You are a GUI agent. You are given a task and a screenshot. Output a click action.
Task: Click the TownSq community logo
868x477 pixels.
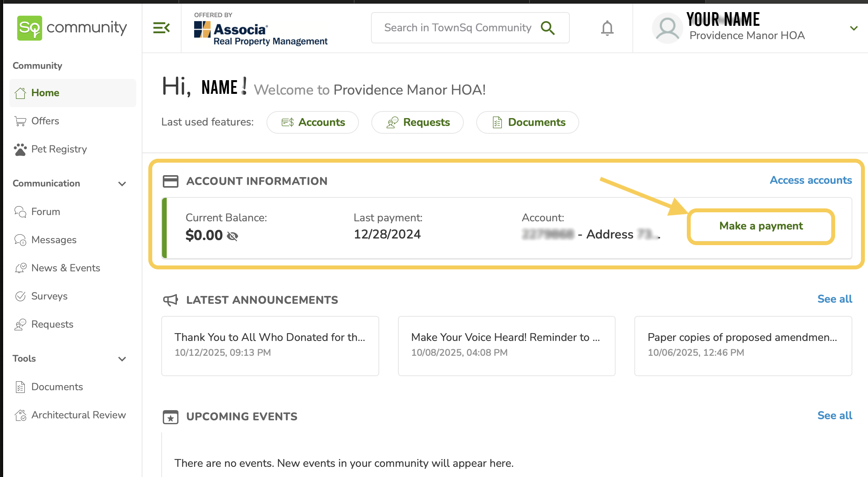click(x=72, y=27)
